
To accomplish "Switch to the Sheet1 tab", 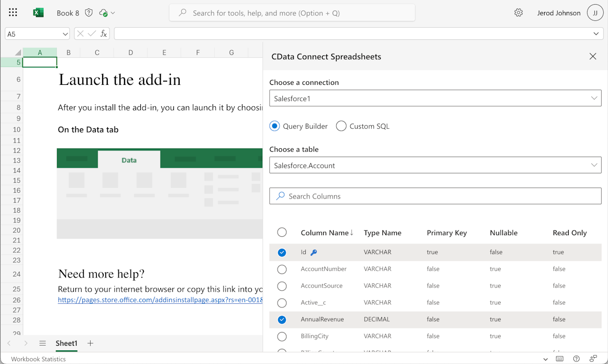I will [x=67, y=344].
